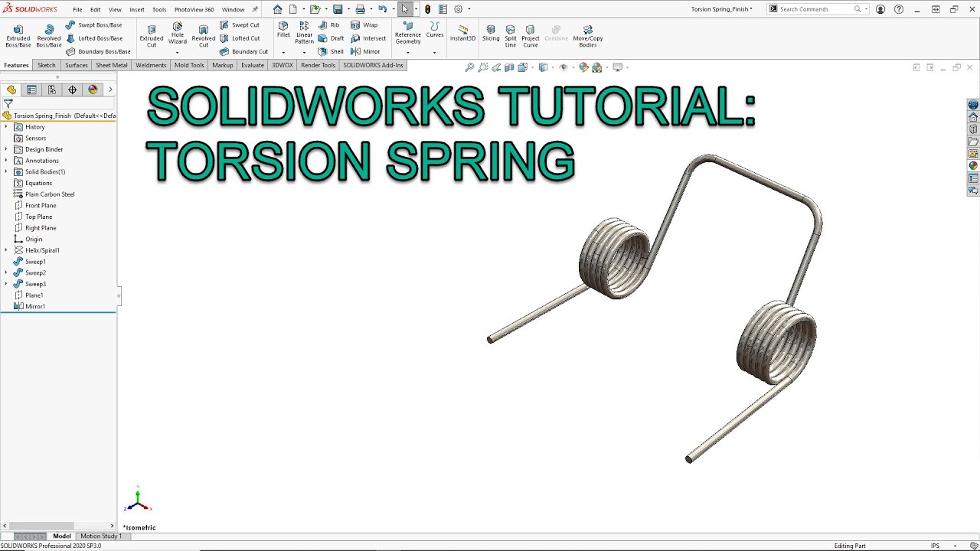Open Reference Geometry tool
The image size is (980, 551).
(408, 34)
